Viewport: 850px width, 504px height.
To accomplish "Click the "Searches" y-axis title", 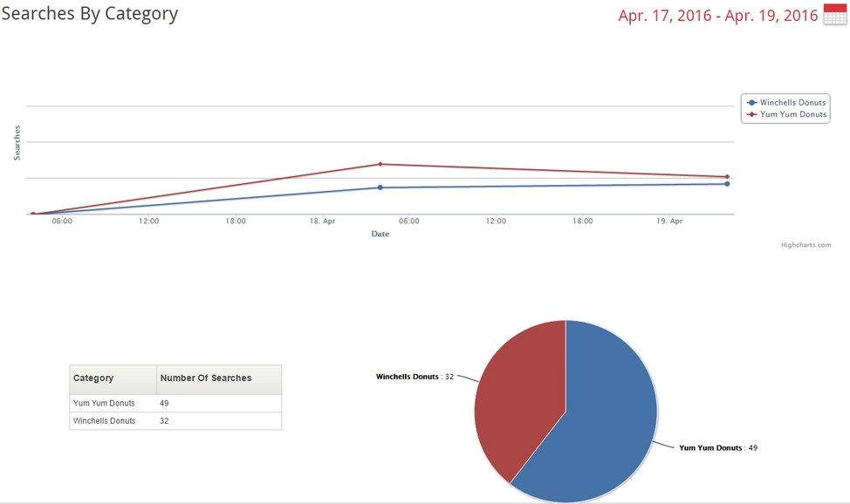I will point(17,142).
